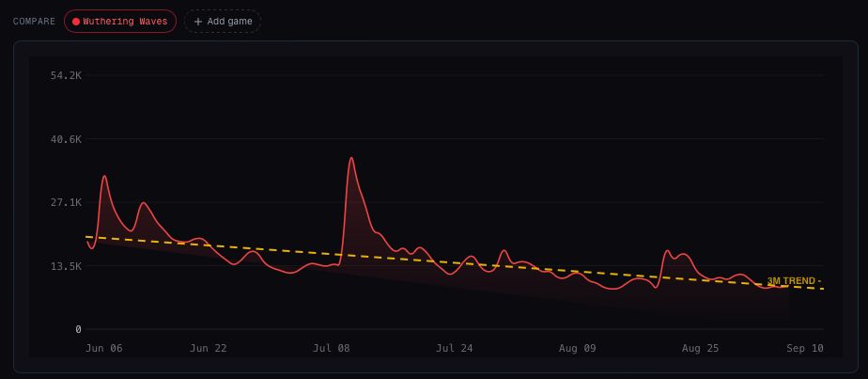Click the plus icon beside Add game

(x=198, y=22)
